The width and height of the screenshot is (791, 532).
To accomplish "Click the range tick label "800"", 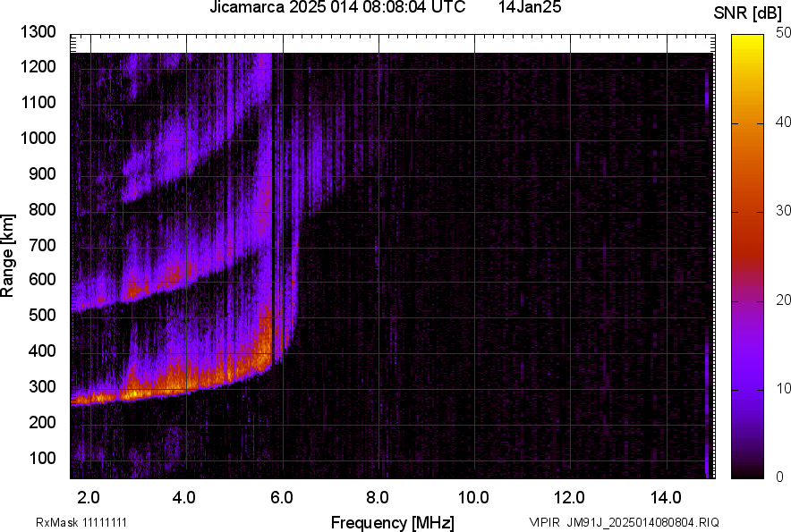I will point(42,208).
